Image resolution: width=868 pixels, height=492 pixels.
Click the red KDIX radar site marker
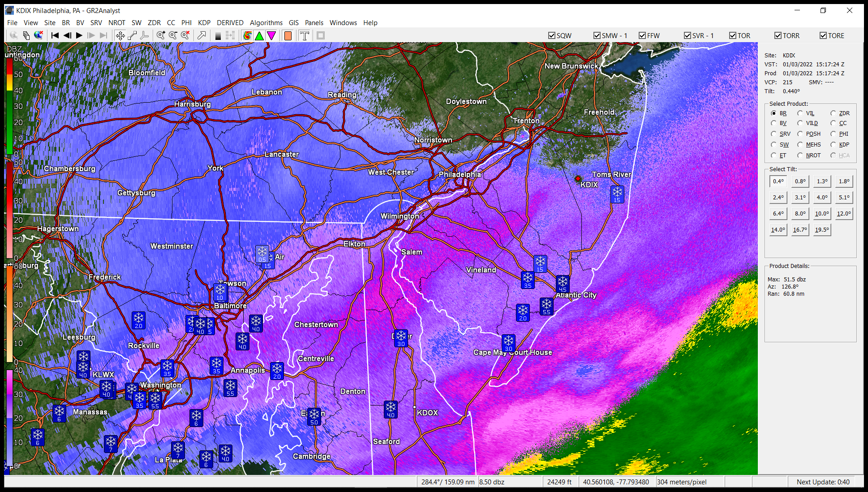578,178
